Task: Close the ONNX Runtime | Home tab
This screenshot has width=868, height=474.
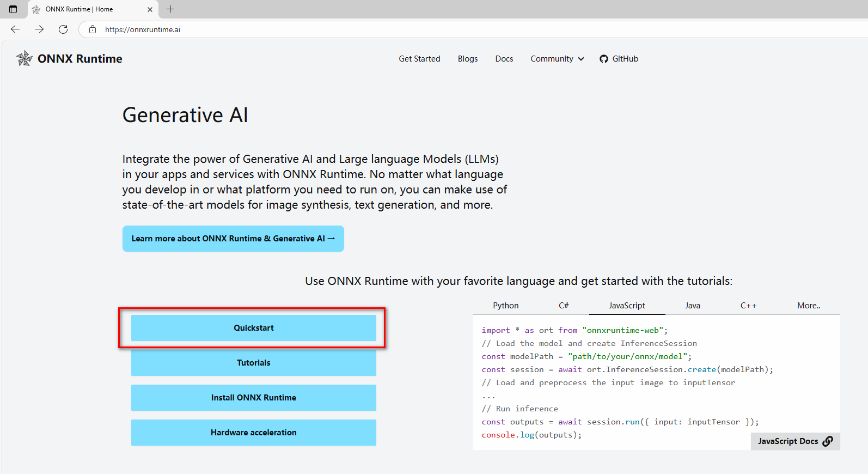Action: pyautogui.click(x=150, y=9)
